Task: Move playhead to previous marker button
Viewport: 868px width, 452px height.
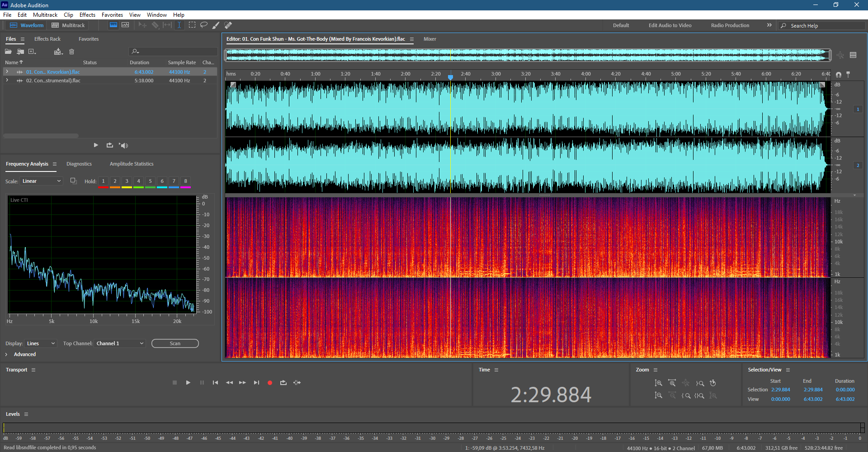Action: pos(215,383)
